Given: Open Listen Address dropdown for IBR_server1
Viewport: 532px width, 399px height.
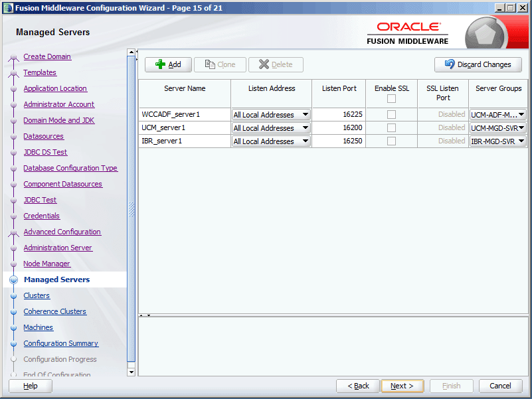Looking at the screenshot, I should tap(271, 141).
